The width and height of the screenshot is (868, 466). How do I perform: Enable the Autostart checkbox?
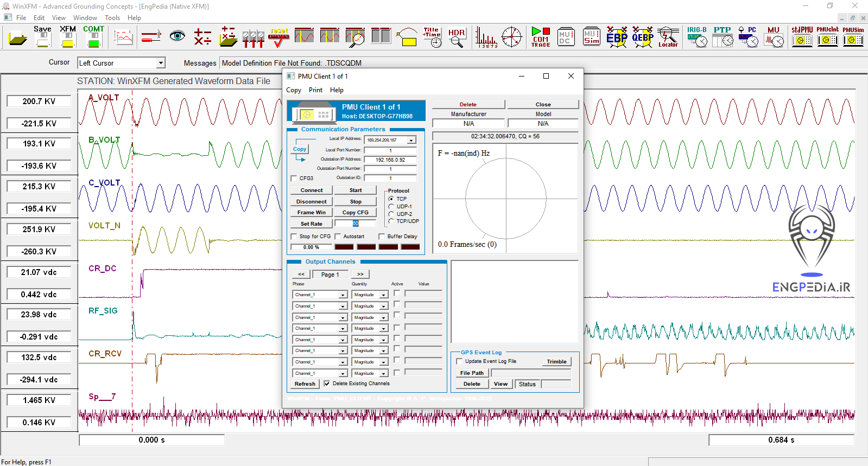338,237
